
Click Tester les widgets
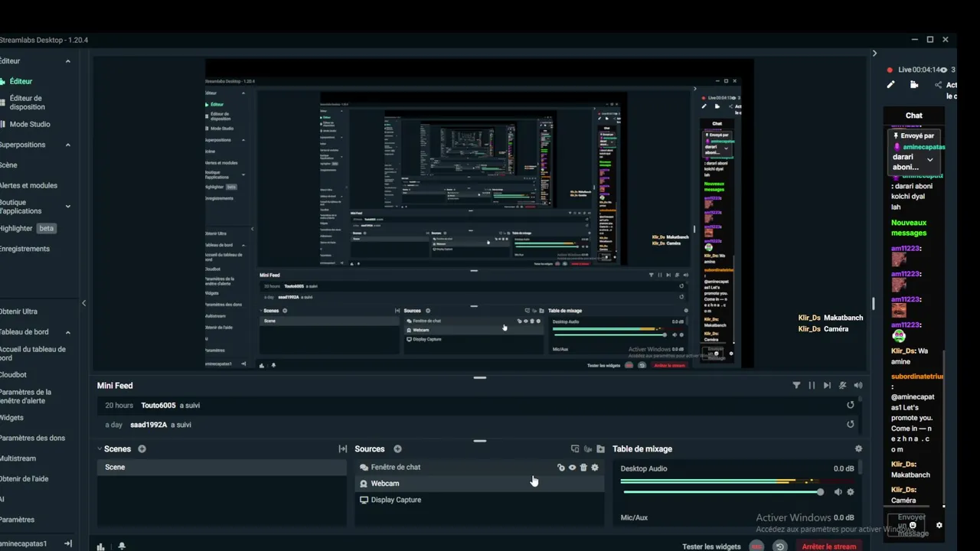711,546
